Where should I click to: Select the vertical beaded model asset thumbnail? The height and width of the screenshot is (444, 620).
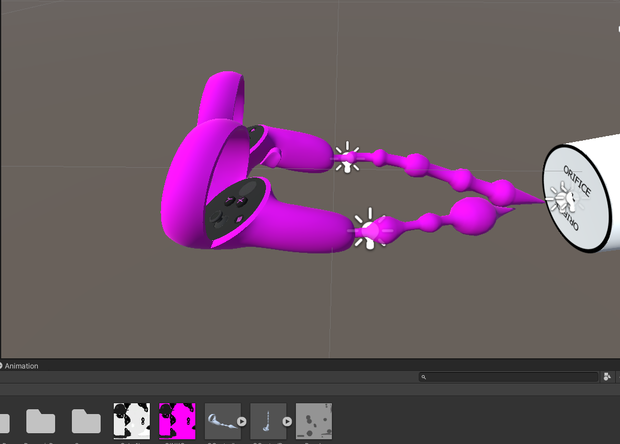click(268, 421)
